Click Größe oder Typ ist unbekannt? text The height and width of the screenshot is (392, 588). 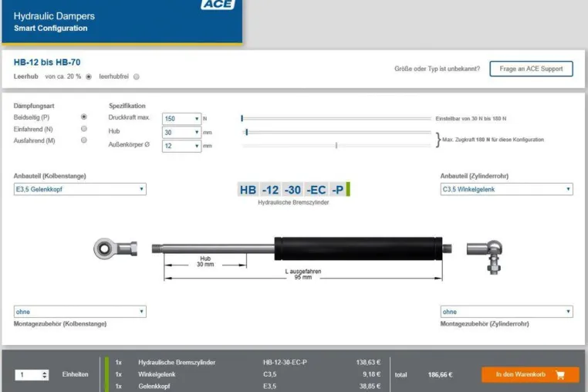(437, 69)
